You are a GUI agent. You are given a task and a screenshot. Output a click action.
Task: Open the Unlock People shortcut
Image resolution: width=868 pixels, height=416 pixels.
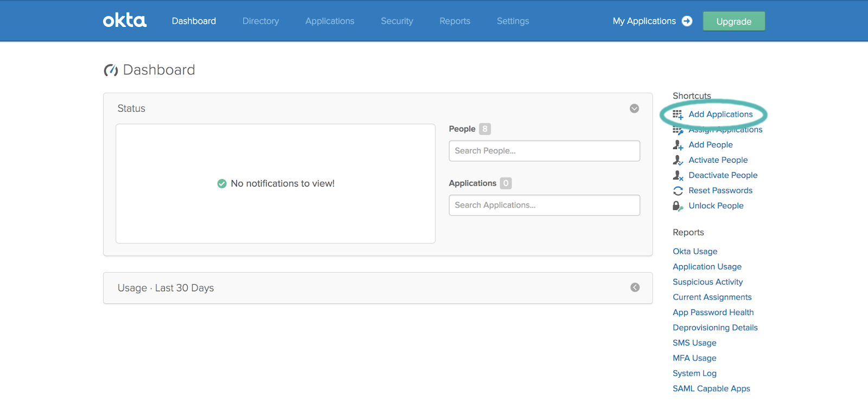coord(716,206)
